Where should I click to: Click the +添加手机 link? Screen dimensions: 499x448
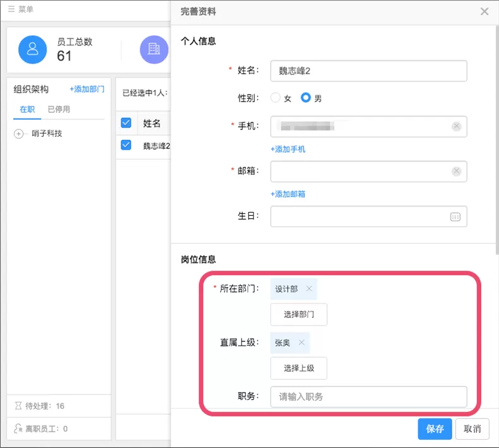pyautogui.click(x=287, y=149)
